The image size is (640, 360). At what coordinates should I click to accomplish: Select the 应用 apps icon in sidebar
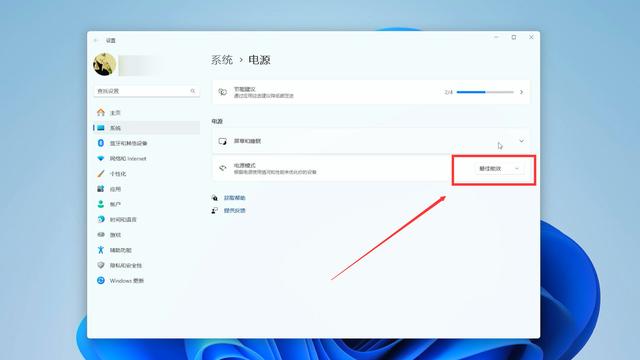[x=101, y=189]
